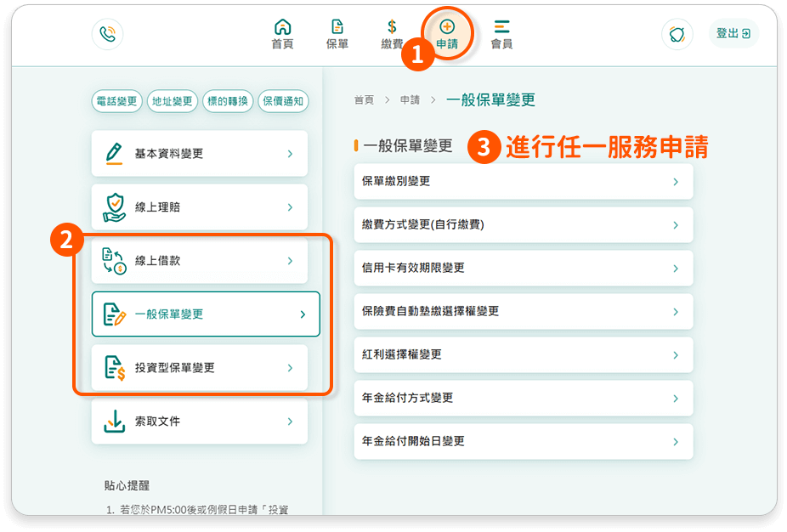Open the 保單 policy icon
Screen dimensions: 787x532
pyautogui.click(x=337, y=27)
